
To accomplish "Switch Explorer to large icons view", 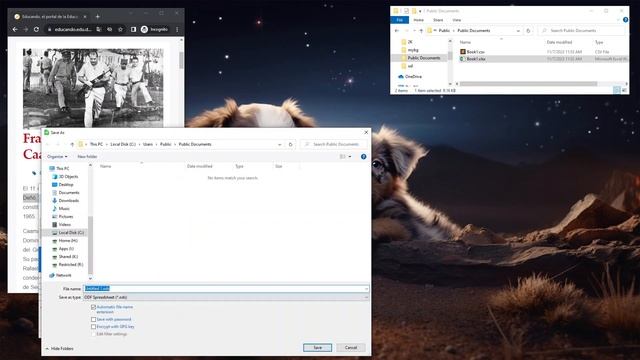I will [624, 90].
